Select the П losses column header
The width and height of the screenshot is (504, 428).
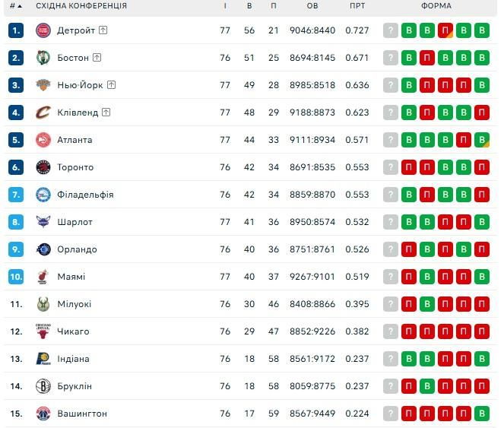pos(274,6)
